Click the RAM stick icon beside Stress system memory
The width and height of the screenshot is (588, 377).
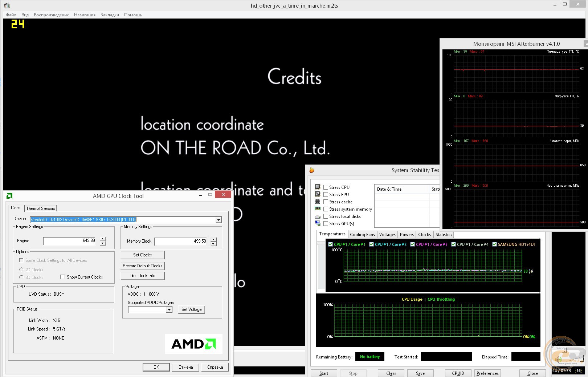coord(318,208)
